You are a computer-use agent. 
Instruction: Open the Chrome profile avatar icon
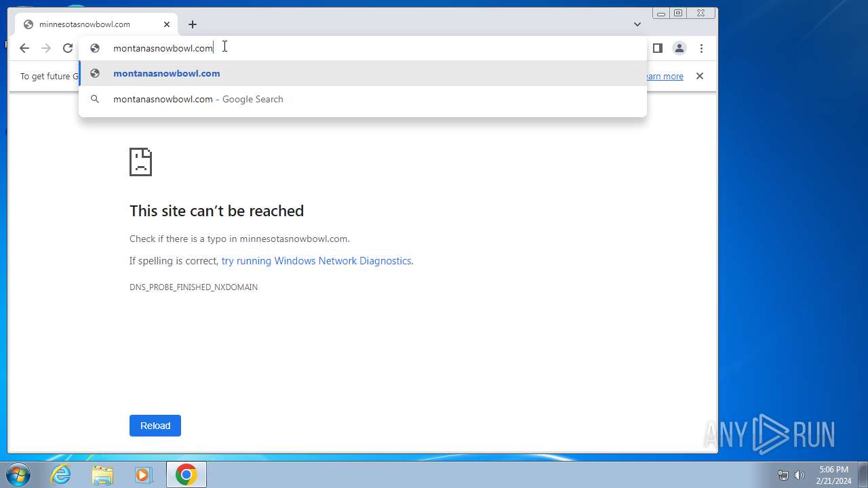pos(679,48)
